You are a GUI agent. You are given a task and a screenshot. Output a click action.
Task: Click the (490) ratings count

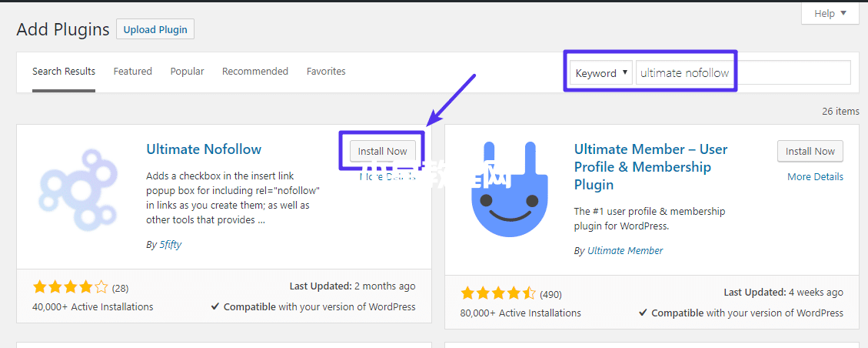(x=550, y=294)
